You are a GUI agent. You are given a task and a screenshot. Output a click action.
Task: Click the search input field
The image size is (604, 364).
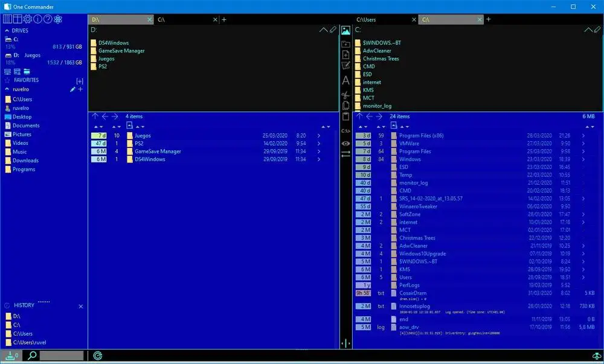point(62,356)
